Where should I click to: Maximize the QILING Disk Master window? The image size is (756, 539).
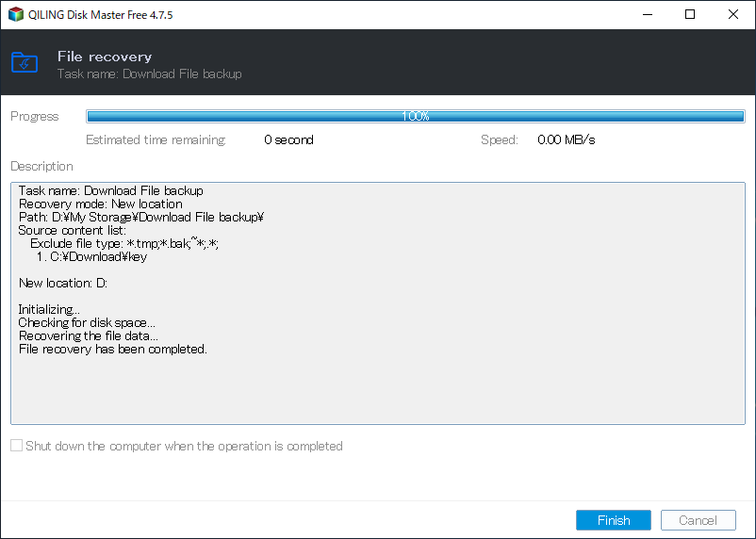(690, 14)
